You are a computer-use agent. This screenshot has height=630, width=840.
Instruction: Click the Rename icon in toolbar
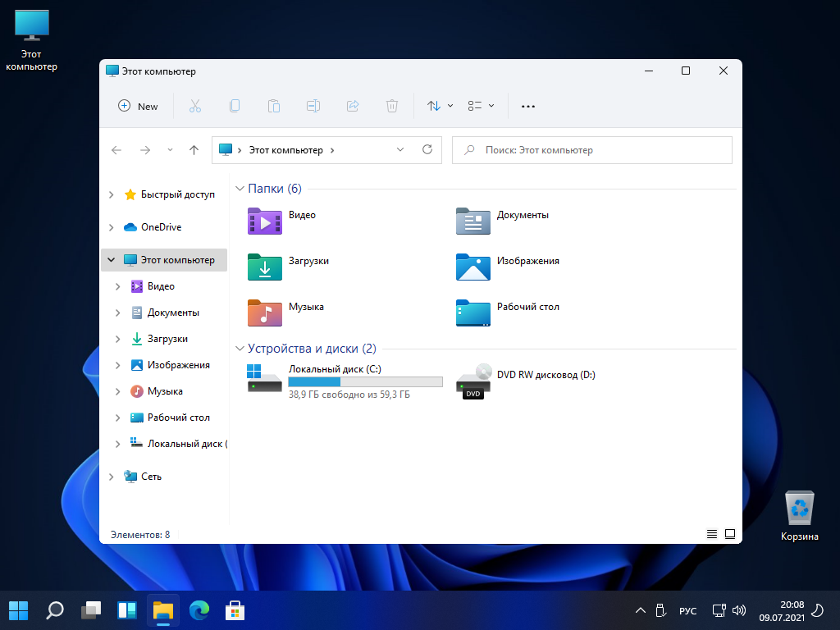(x=313, y=106)
